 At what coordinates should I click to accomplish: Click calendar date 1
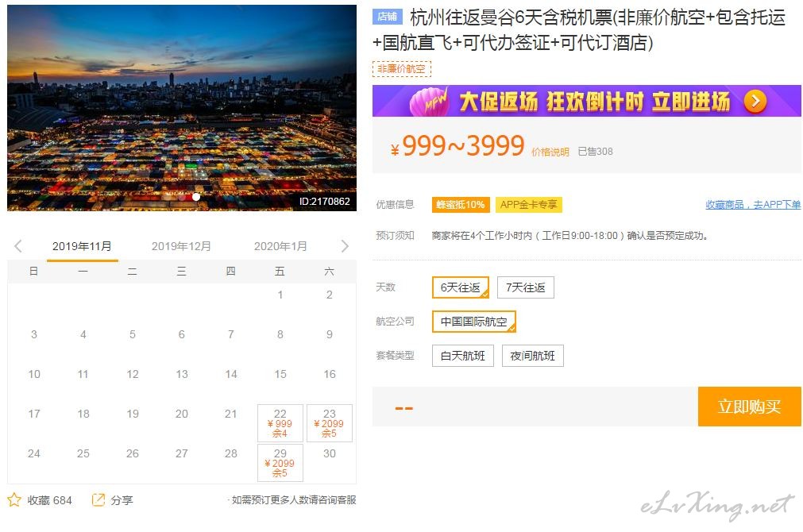280,295
